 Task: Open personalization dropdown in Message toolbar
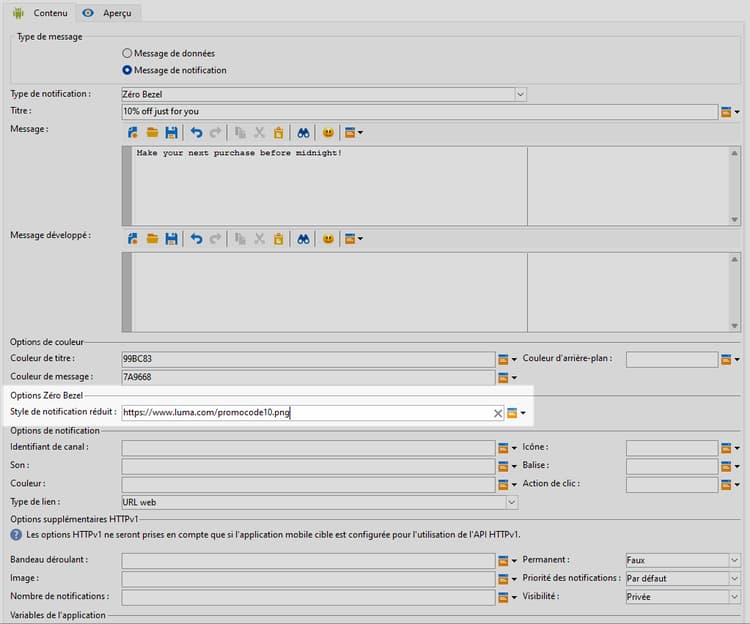pos(353,132)
